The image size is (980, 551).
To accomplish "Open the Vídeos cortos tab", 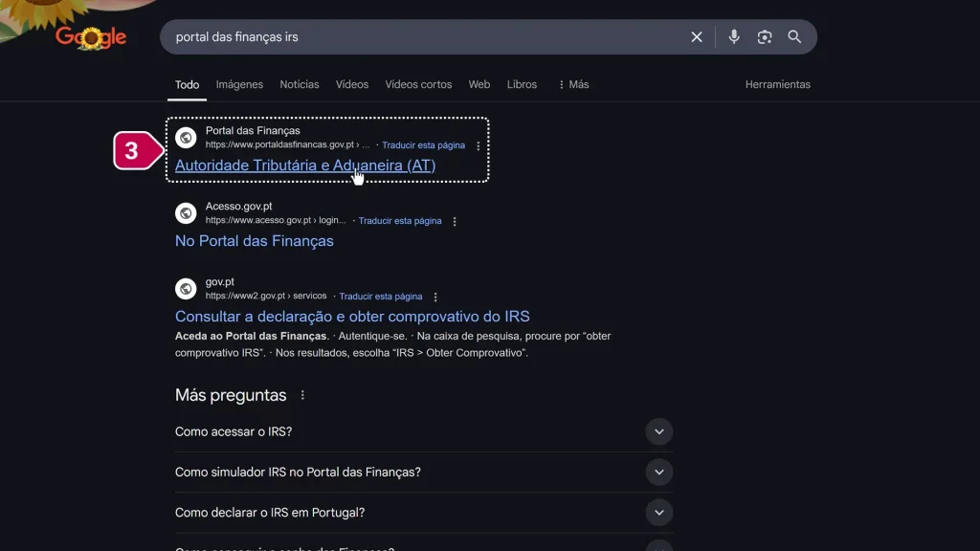I will coord(418,84).
